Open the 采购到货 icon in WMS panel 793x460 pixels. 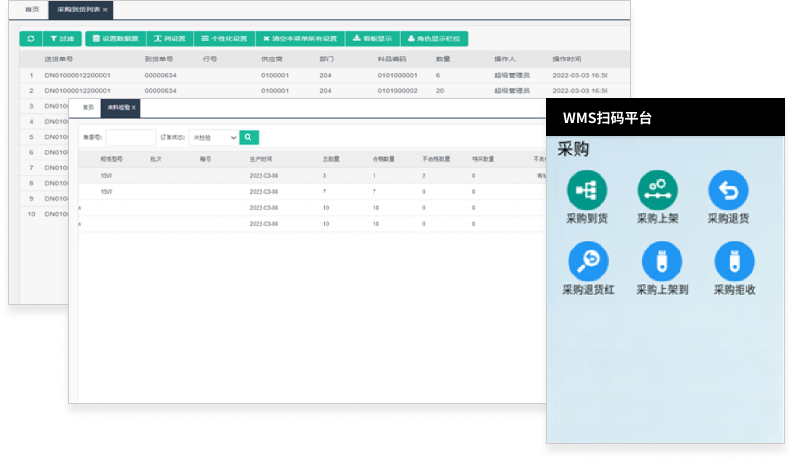tap(586, 190)
